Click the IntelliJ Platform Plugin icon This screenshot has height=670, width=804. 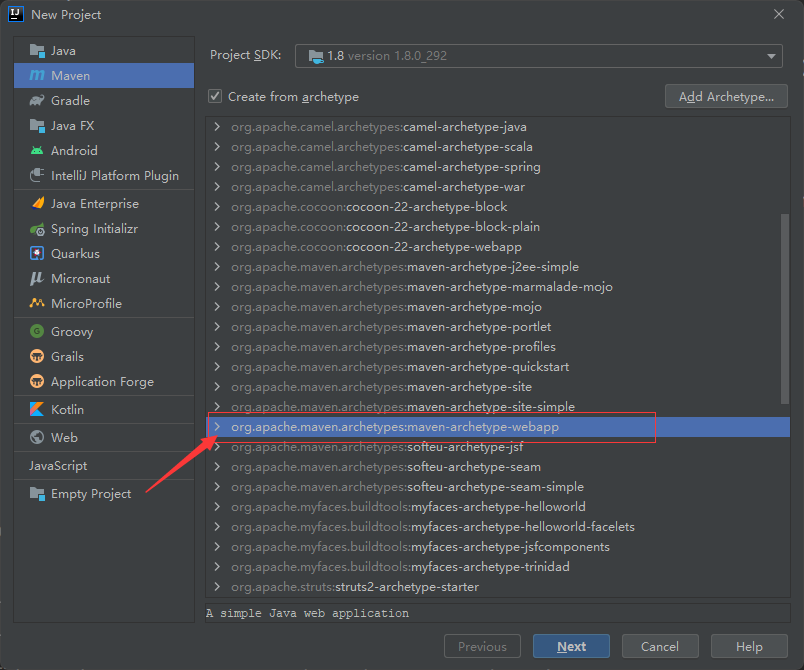[x=37, y=175]
